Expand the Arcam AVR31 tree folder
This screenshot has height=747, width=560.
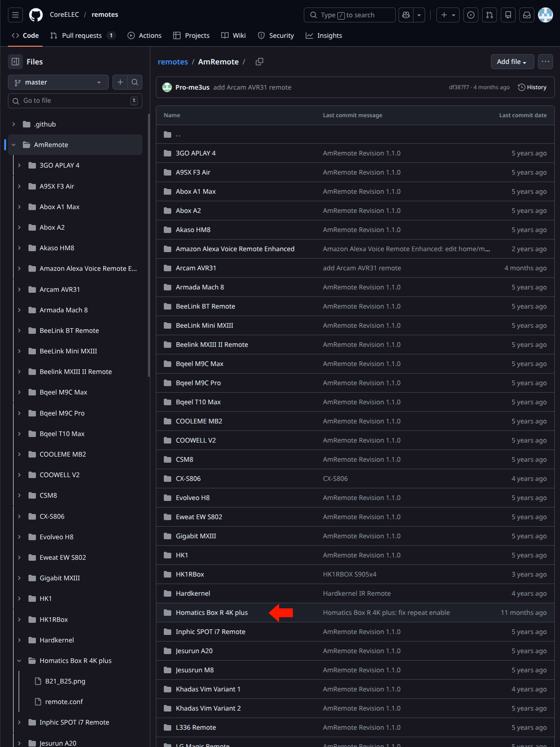coord(19,289)
